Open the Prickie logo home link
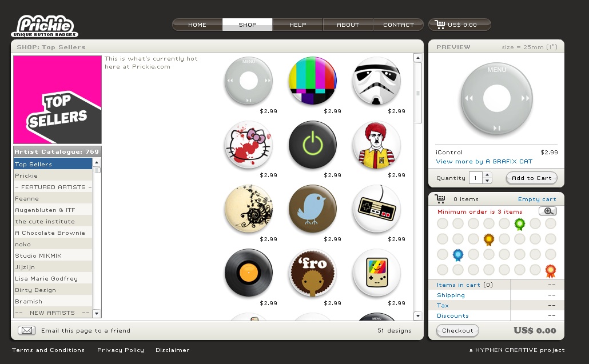The height and width of the screenshot is (364, 589). click(45, 26)
